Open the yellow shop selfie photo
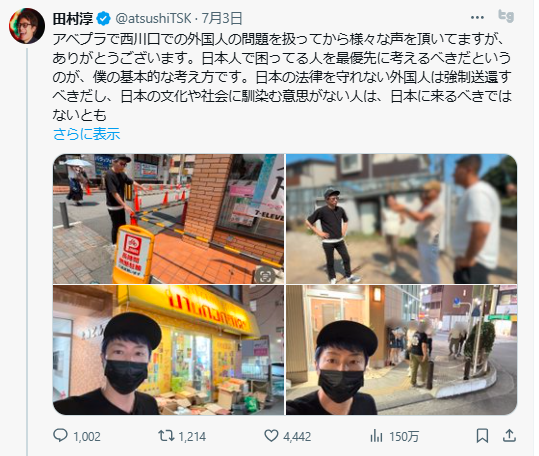This screenshot has height=456, width=539. tap(168, 350)
